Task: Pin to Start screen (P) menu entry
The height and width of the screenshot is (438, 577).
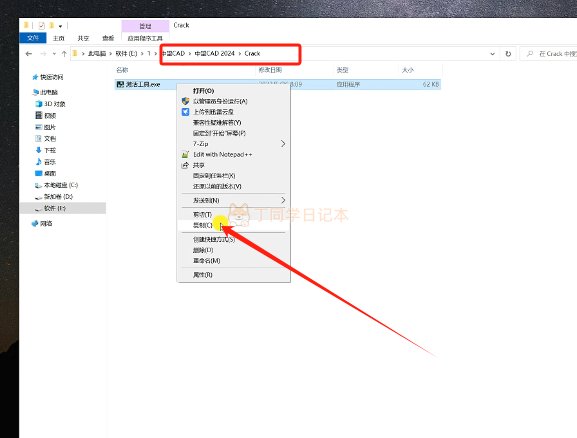Action: tap(219, 133)
